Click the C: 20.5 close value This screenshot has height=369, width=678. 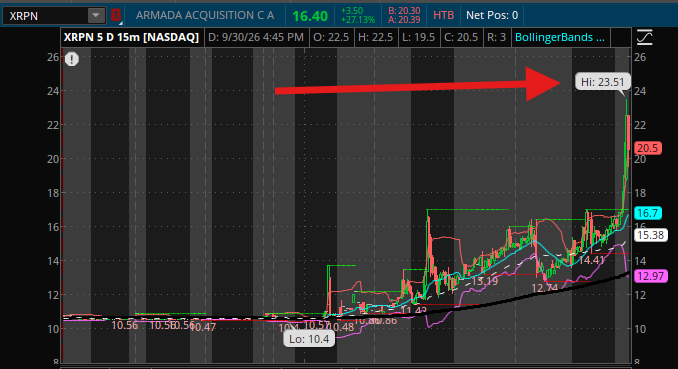pos(461,38)
